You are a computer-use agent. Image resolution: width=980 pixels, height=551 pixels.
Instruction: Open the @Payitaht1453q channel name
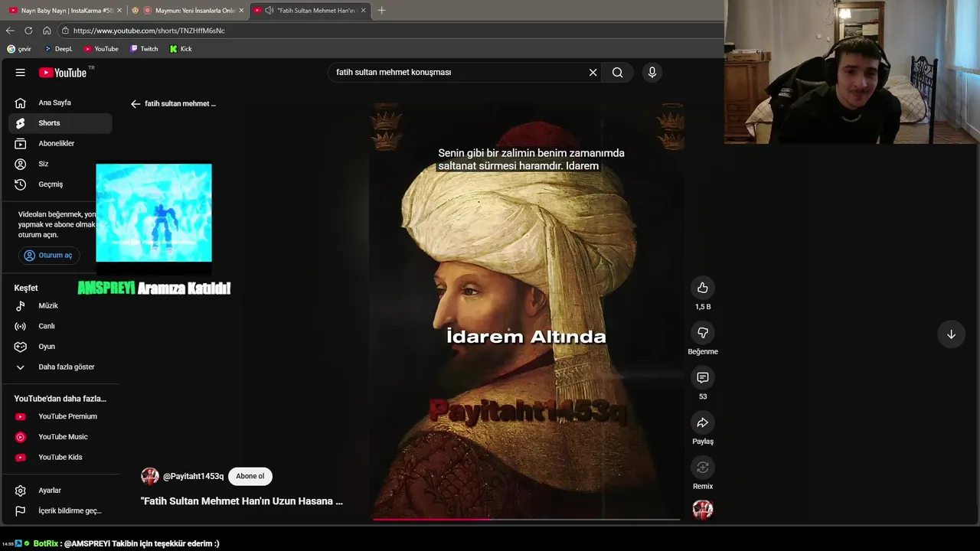click(193, 476)
